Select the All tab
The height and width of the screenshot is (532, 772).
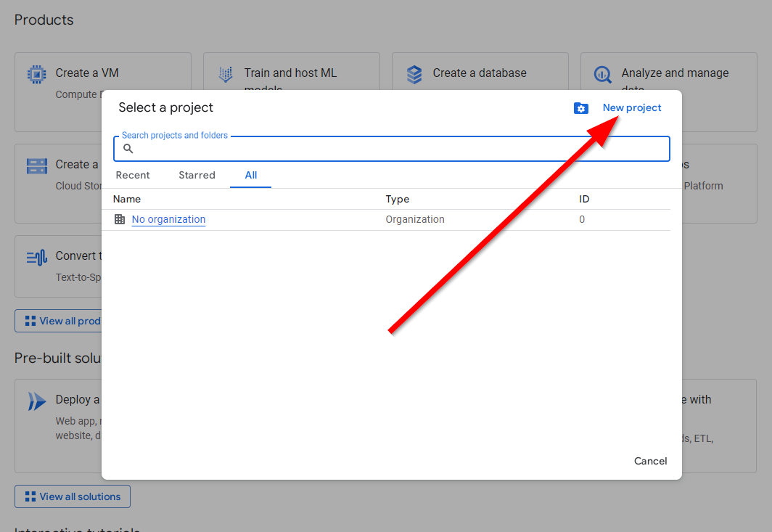pos(250,175)
